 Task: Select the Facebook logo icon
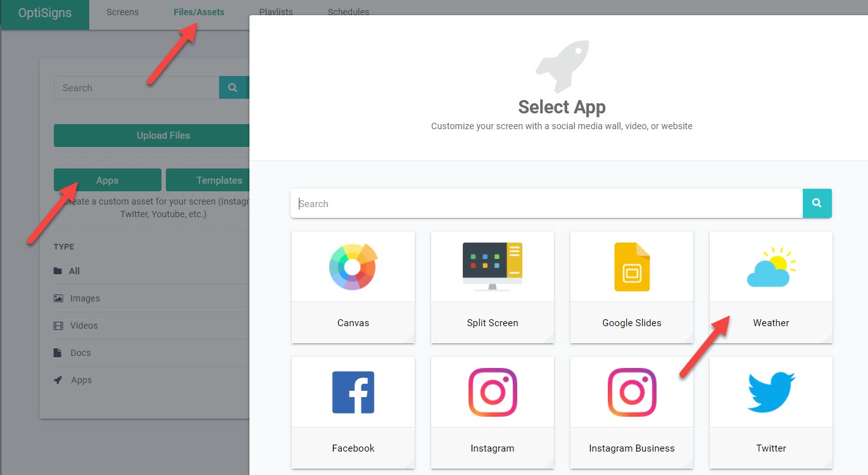[x=353, y=392]
